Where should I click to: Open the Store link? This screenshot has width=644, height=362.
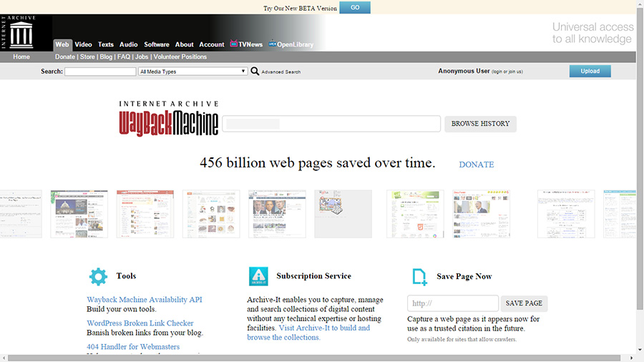pyautogui.click(x=87, y=57)
